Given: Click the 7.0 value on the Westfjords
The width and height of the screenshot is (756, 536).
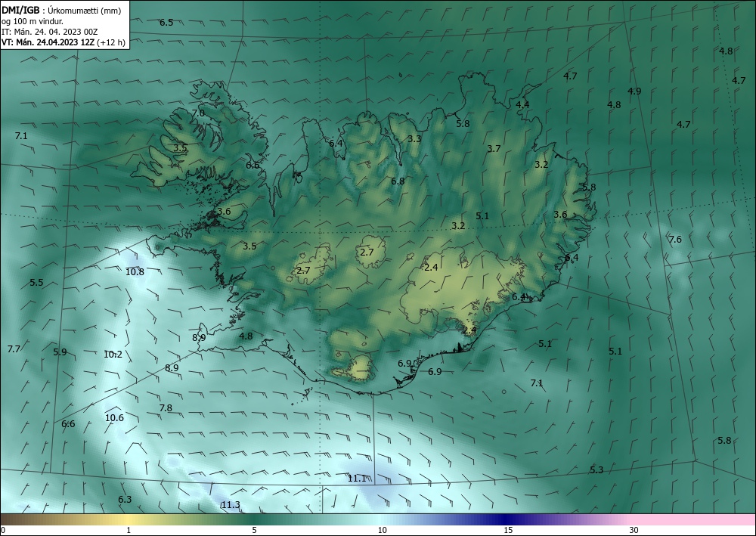Looking at the screenshot, I should (198, 113).
